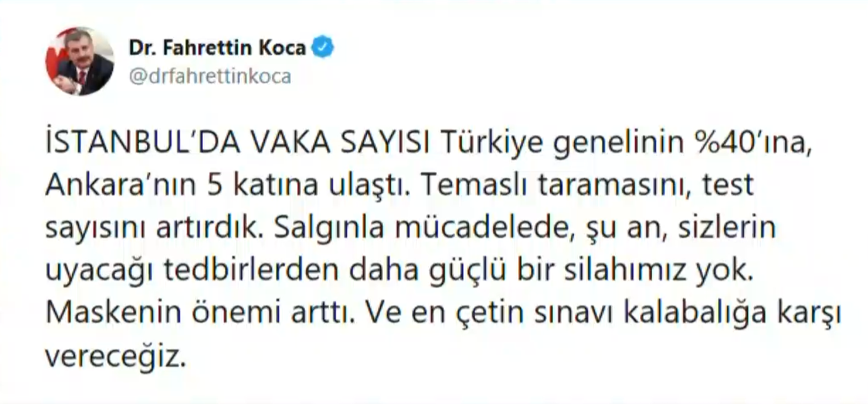The image size is (868, 404).
Task: Click the display name Dr. Fahrettin Koca
Action: [x=217, y=48]
